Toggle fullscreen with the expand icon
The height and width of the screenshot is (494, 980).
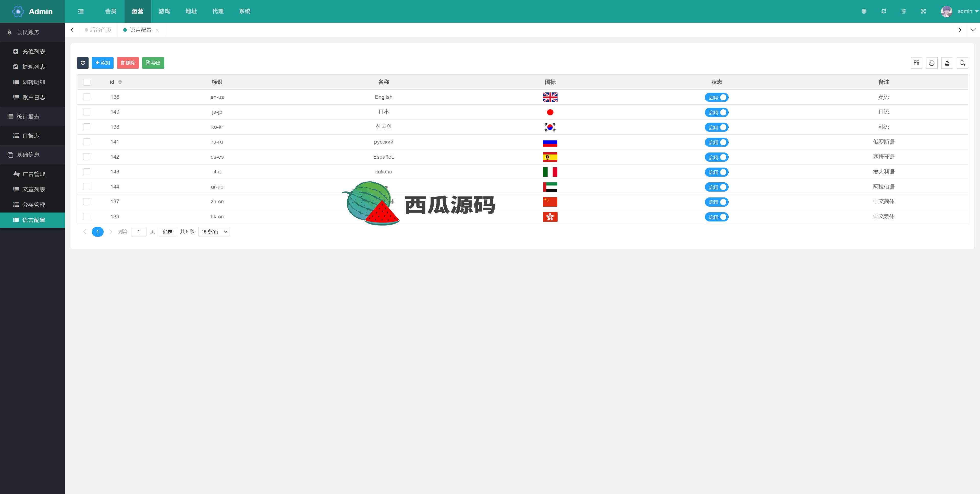[x=923, y=11]
